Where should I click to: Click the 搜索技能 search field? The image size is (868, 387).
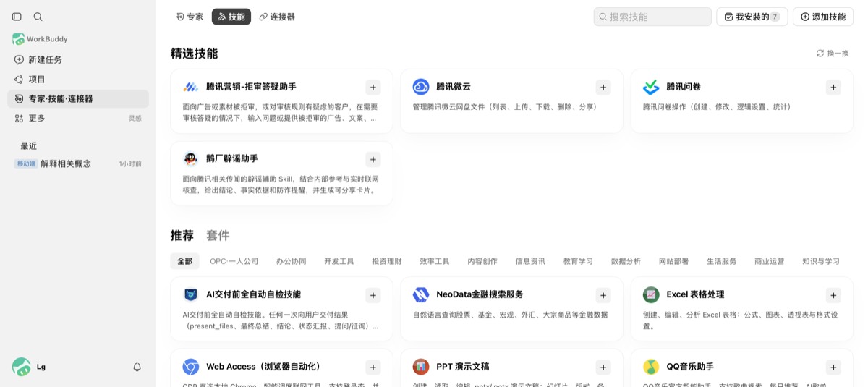(652, 17)
